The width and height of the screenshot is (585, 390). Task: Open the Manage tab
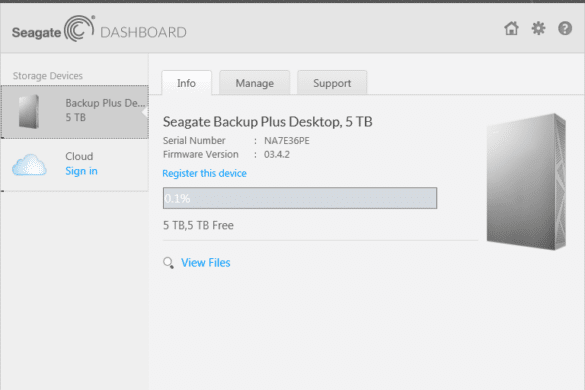tap(254, 83)
